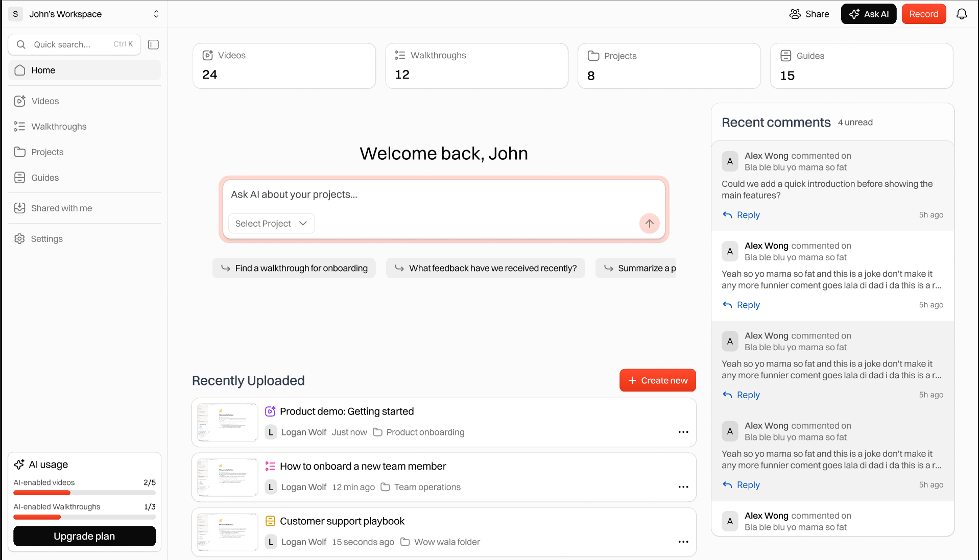Choose 'What feedback have we received recently?' suggestion
The width and height of the screenshot is (979, 560).
(x=485, y=268)
